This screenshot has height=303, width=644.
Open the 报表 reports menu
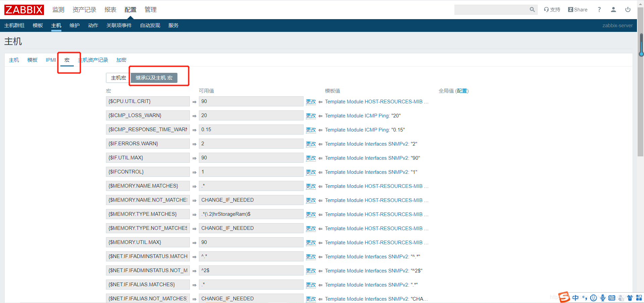point(110,10)
